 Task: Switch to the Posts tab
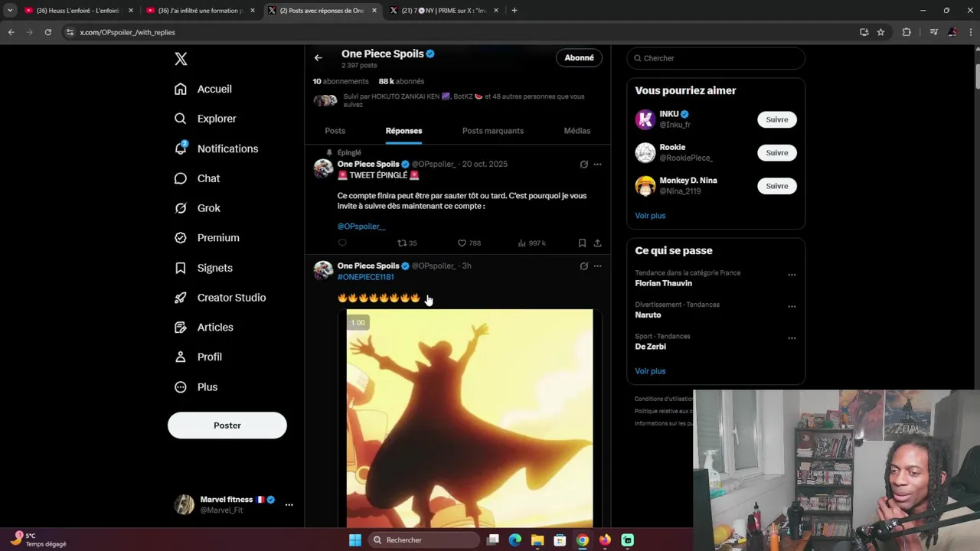point(335,131)
